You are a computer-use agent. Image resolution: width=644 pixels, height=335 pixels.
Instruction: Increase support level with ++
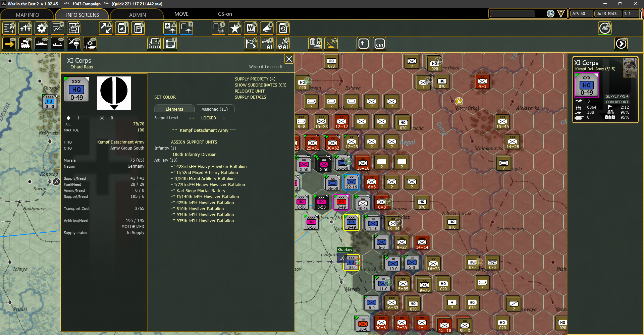(192, 118)
